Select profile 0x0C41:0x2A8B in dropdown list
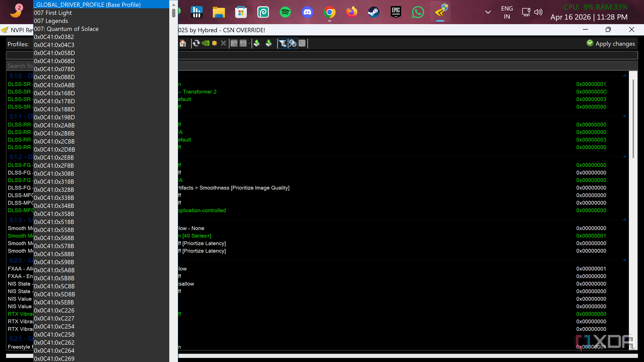Viewport: 644px width, 362px height. 101,125
